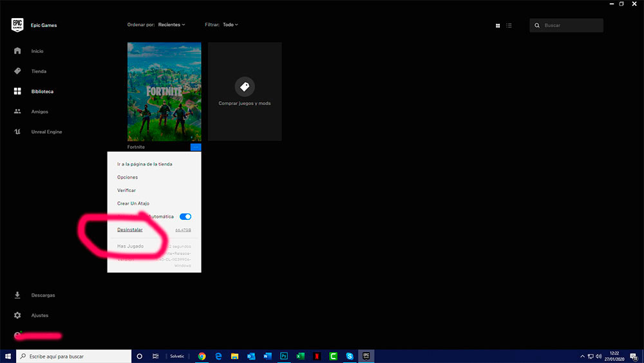Click the Epic Games logo

click(17, 25)
